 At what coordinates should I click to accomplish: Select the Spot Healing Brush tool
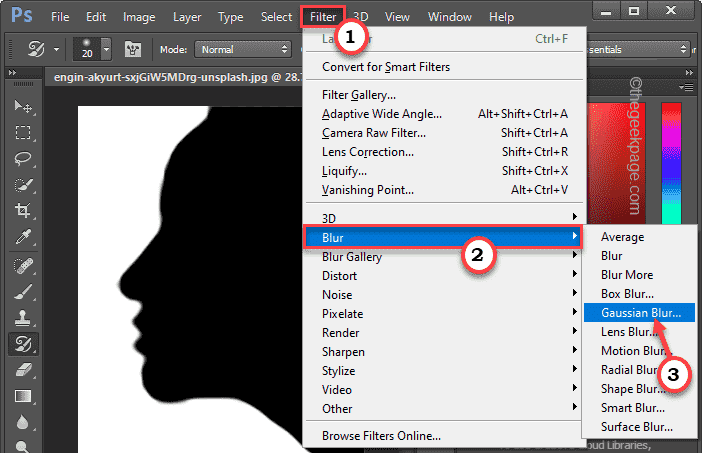click(x=22, y=268)
